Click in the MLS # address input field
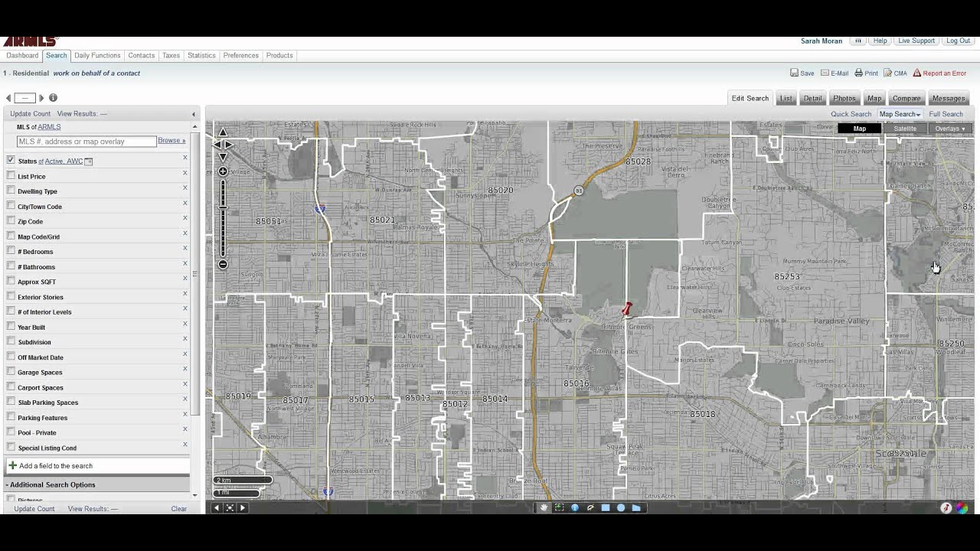The width and height of the screenshot is (980, 551). point(87,142)
